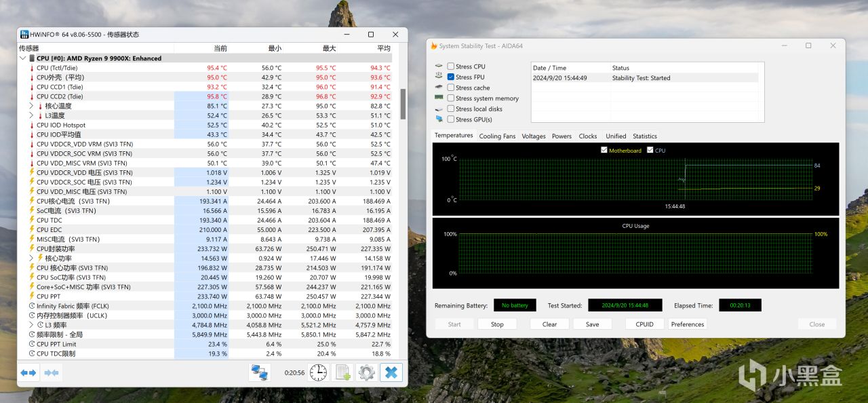Switch to the Statistics tab
This screenshot has width=868, height=403.
(x=645, y=136)
